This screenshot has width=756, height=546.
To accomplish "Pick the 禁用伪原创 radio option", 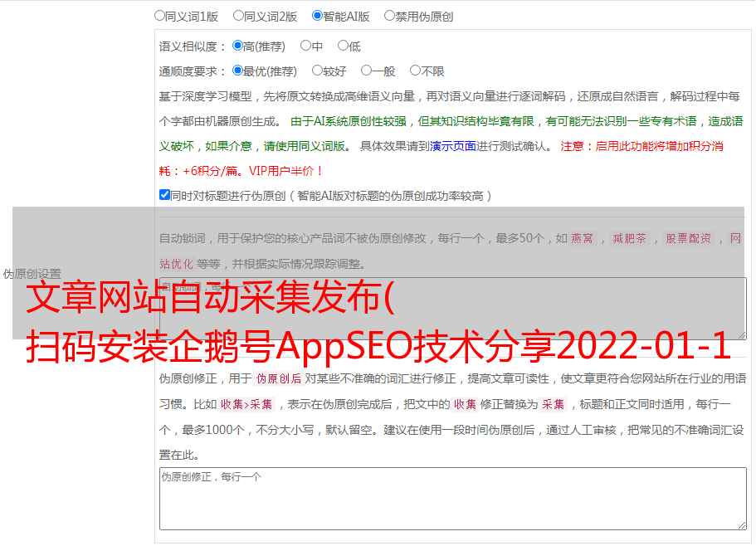I will point(389,15).
